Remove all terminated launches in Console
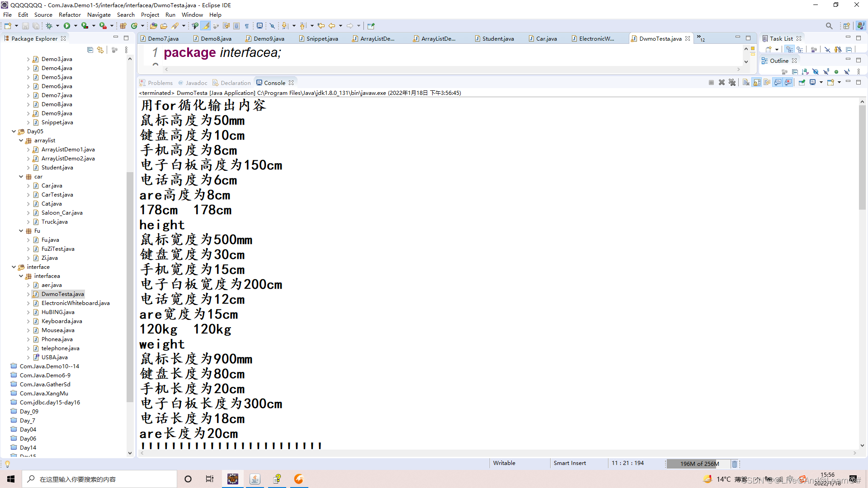The image size is (868, 488). [x=732, y=83]
